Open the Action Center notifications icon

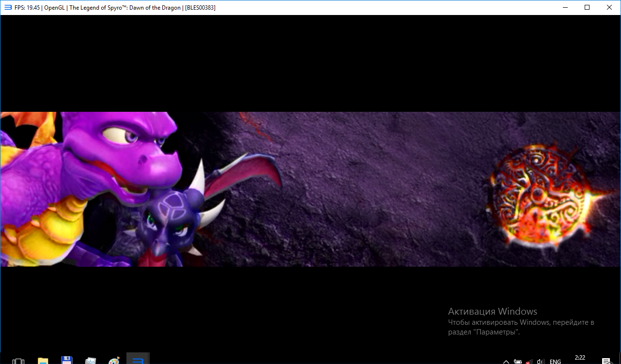pyautogui.click(x=606, y=361)
